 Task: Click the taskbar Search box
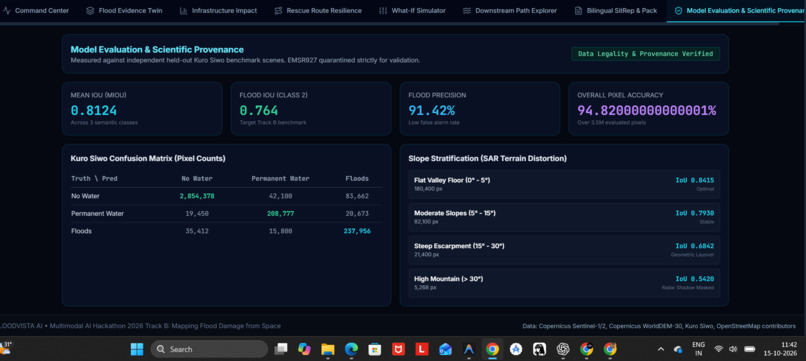pyautogui.click(x=209, y=349)
